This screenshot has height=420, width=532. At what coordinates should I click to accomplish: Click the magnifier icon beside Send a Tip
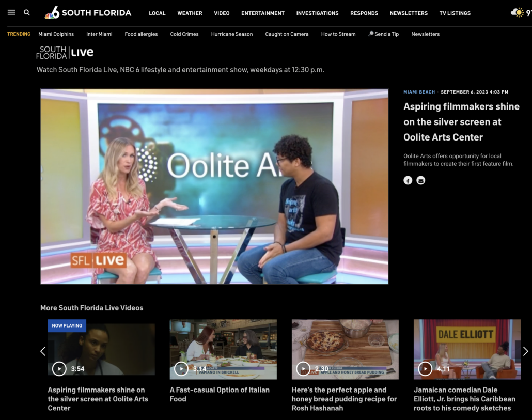pos(370,33)
